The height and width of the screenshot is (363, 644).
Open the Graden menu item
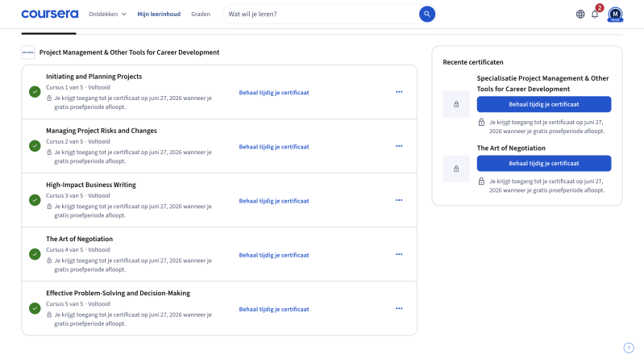coord(201,14)
